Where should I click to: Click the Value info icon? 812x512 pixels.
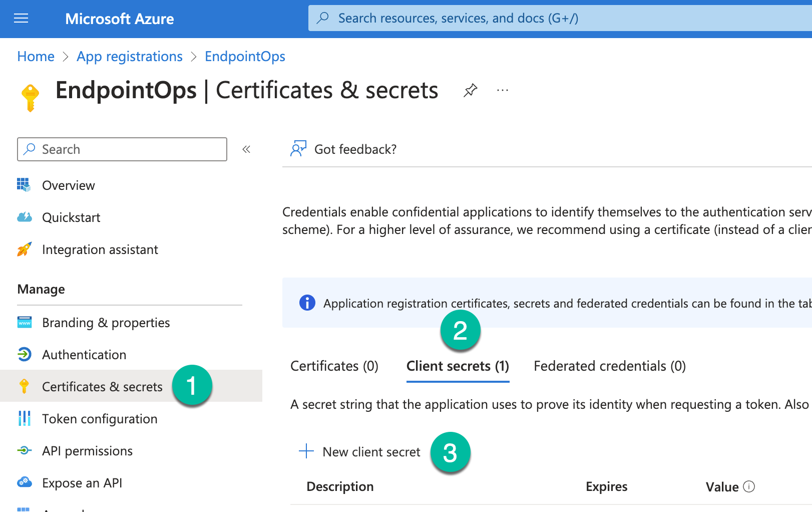(749, 486)
